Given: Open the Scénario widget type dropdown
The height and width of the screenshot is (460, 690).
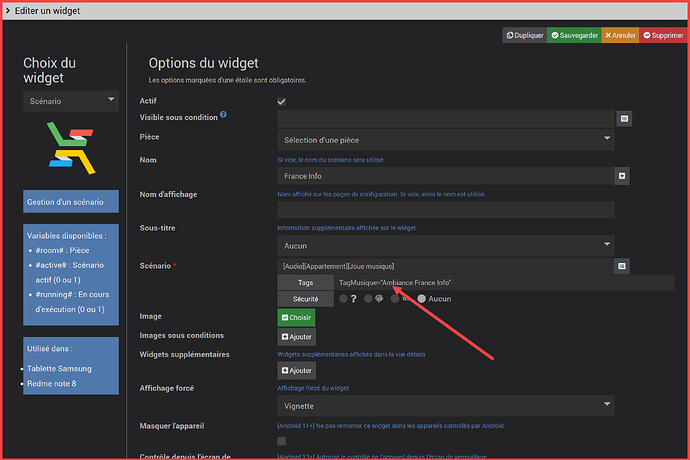Looking at the screenshot, I should [72, 101].
